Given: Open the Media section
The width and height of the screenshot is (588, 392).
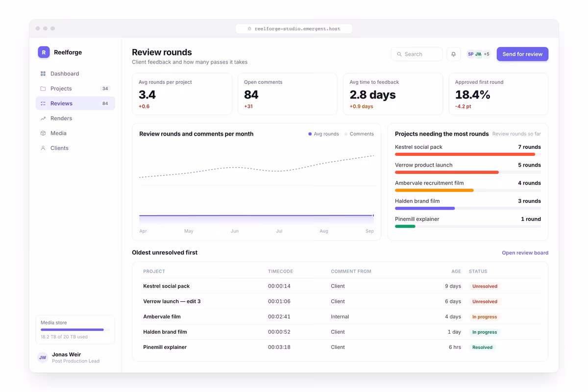Looking at the screenshot, I should pyautogui.click(x=75, y=133).
